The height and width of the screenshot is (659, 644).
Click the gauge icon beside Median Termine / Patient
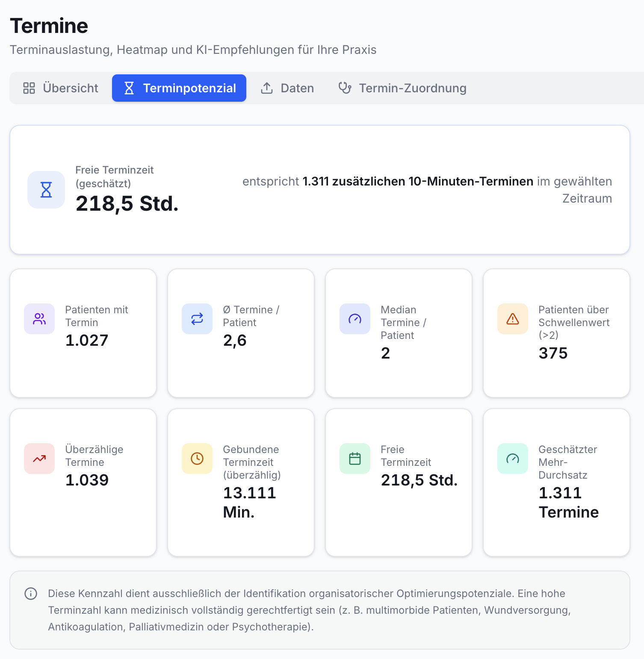click(355, 319)
